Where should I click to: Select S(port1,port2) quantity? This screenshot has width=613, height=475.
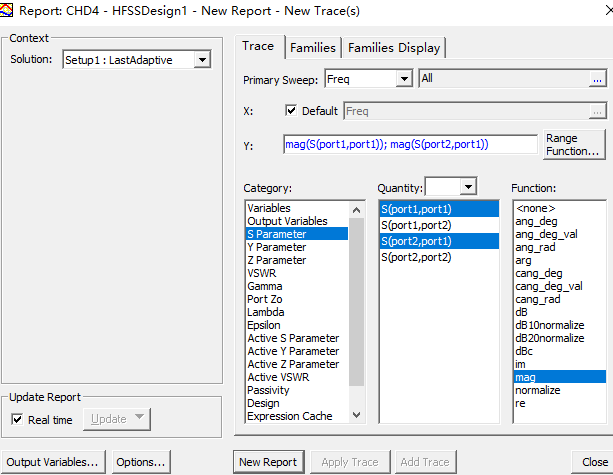(x=439, y=225)
